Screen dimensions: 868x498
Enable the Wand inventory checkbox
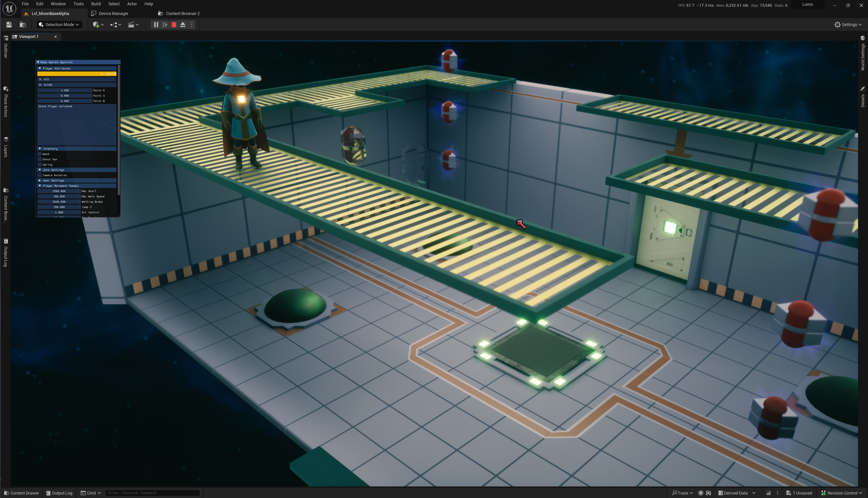[40, 154]
